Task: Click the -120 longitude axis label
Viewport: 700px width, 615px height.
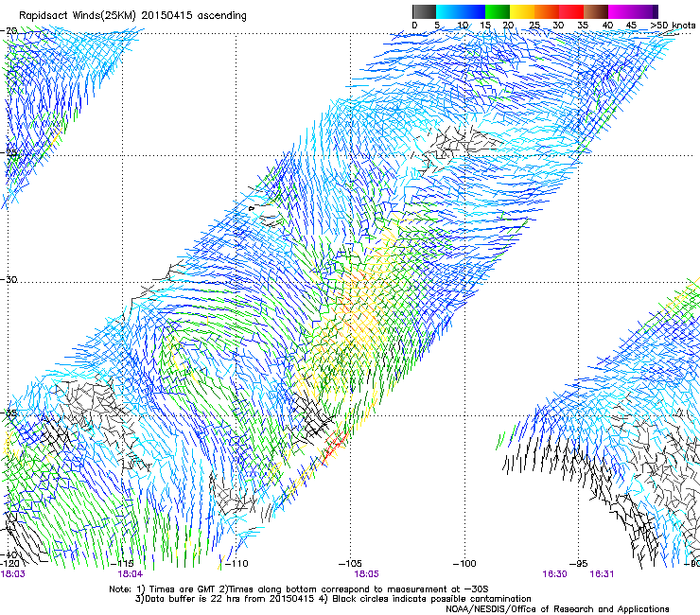Action: coord(9,564)
